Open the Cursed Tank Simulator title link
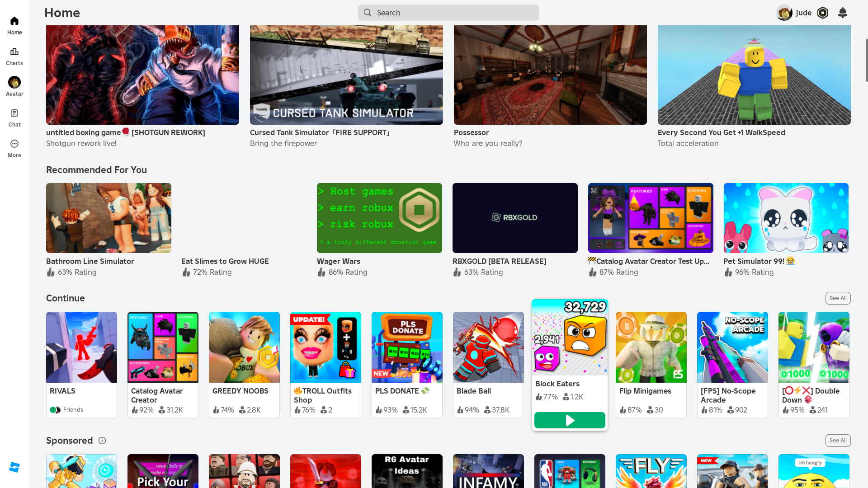Image resolution: width=868 pixels, height=488 pixels. pyautogui.click(x=319, y=132)
